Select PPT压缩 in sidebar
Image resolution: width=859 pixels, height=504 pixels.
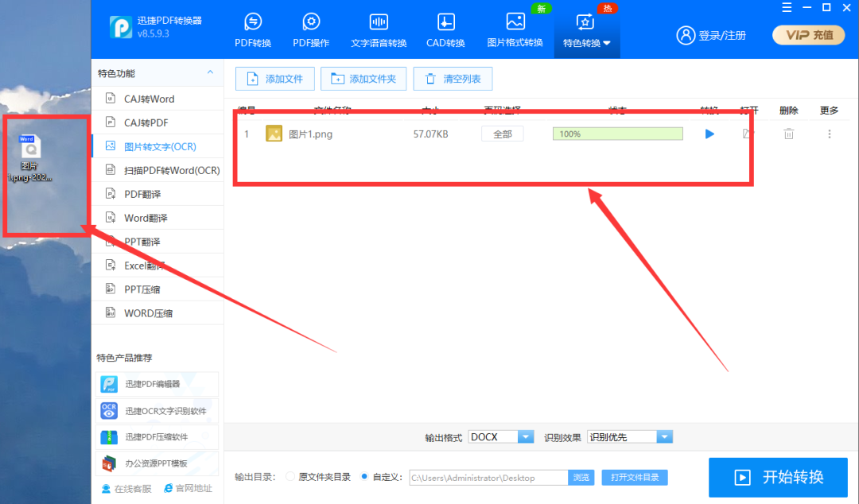157,289
